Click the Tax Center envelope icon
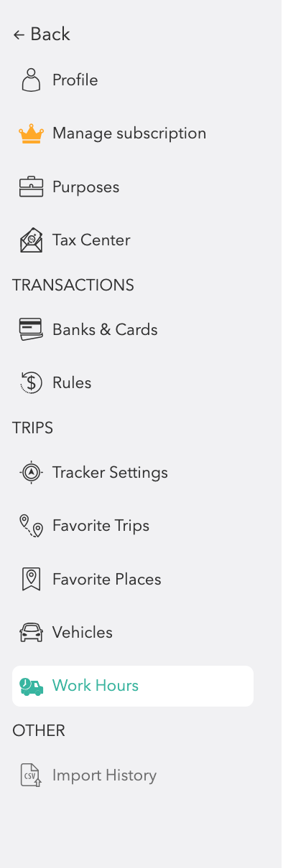Screen dimensions: 283x868 [x=31, y=240]
